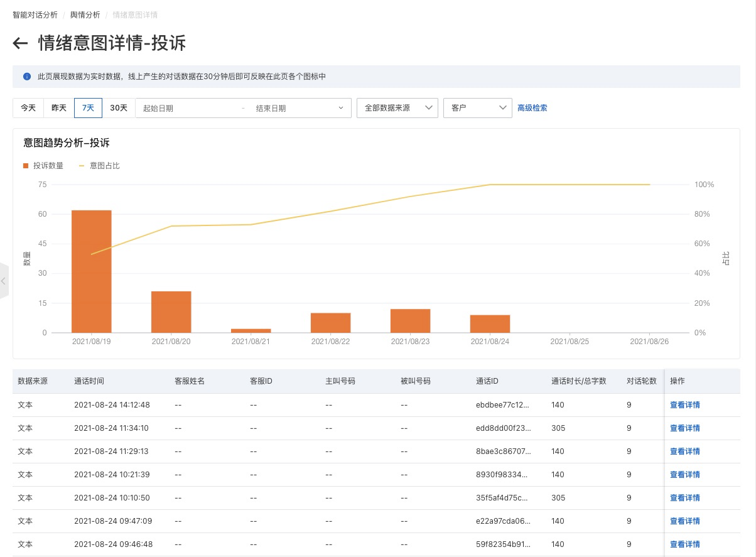Click the 2021/08/19 orange bar
This screenshot has height=557, width=756.
92,271
